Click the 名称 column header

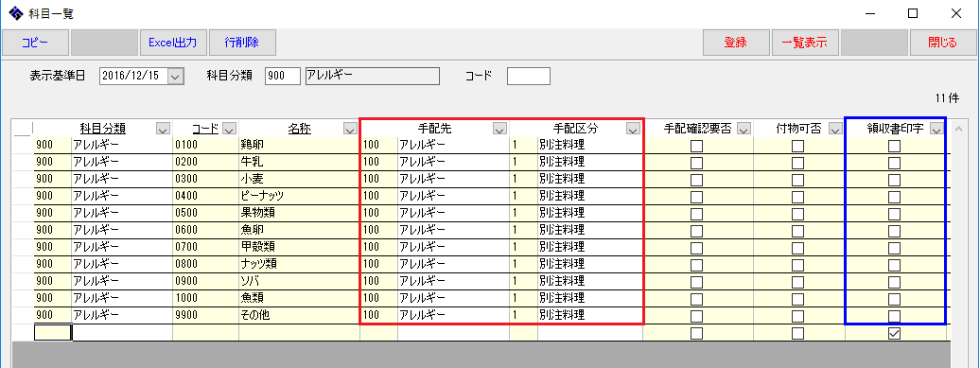[x=299, y=129]
